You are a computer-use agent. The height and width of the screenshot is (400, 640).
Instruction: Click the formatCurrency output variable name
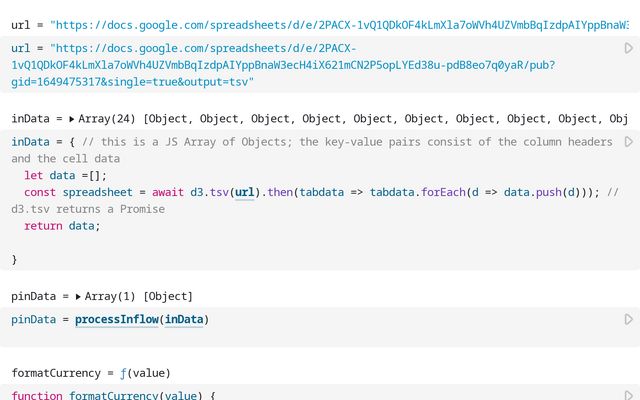[x=56, y=373]
